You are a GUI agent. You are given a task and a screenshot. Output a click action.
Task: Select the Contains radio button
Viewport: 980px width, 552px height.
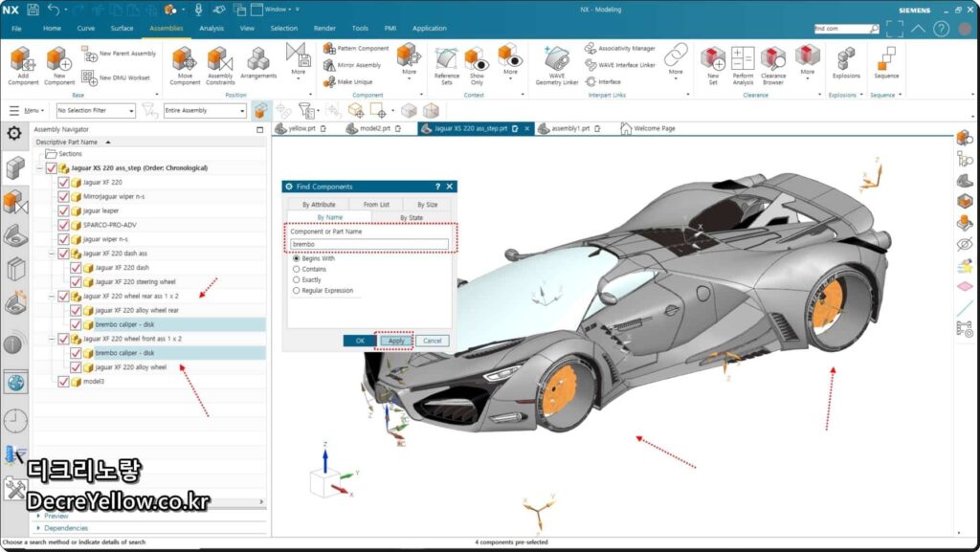point(297,269)
